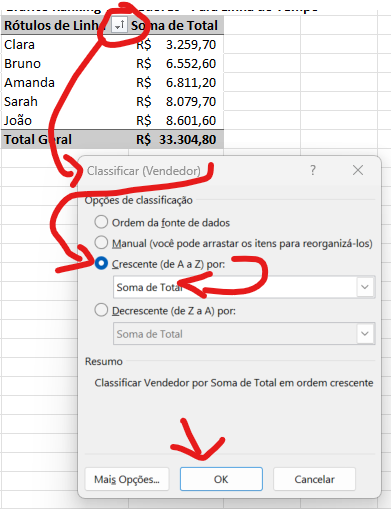Close the Classificar (Vendedor) dialog
The width and height of the screenshot is (391, 509).
click(358, 170)
